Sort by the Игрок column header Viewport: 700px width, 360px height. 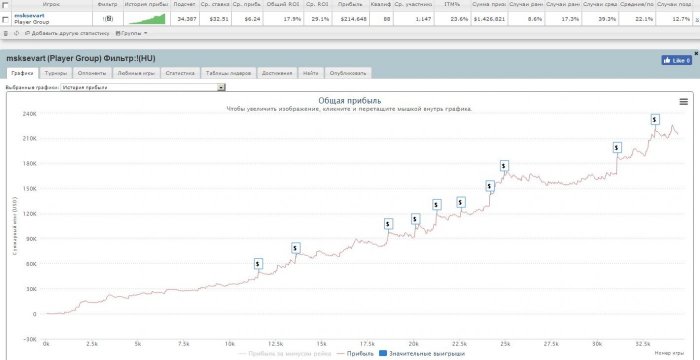(x=52, y=4)
